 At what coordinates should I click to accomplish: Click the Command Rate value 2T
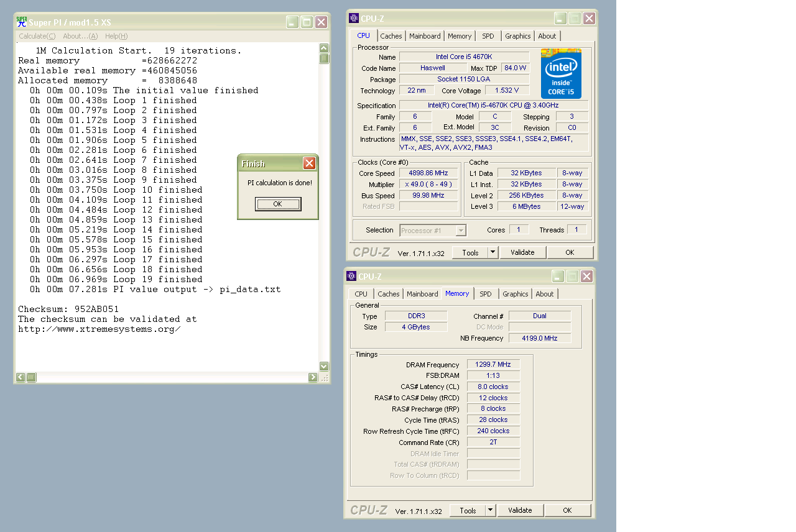493,443
